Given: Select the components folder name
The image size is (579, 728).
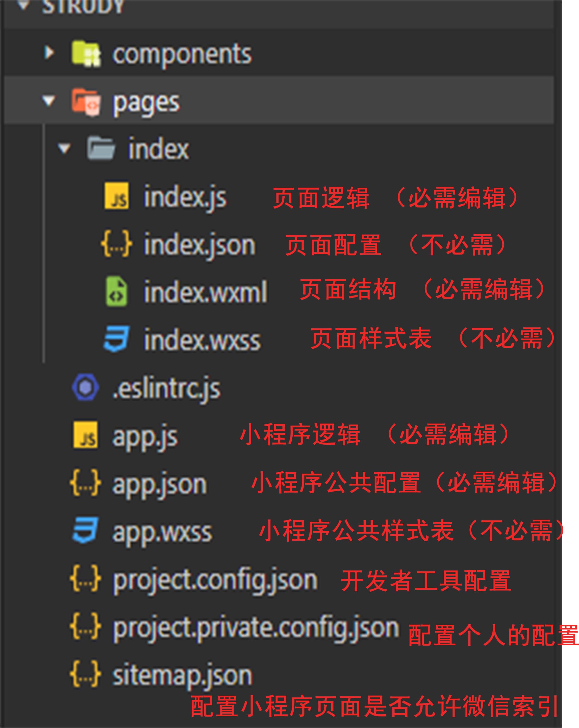Looking at the screenshot, I should point(182,55).
